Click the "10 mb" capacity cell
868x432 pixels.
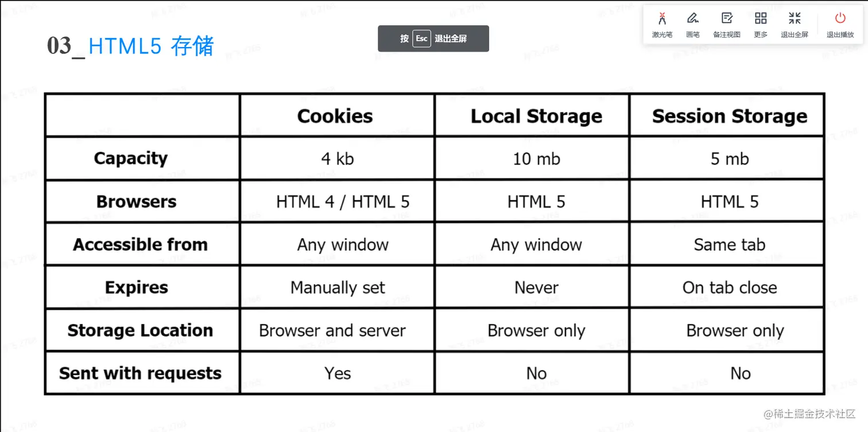pos(536,158)
